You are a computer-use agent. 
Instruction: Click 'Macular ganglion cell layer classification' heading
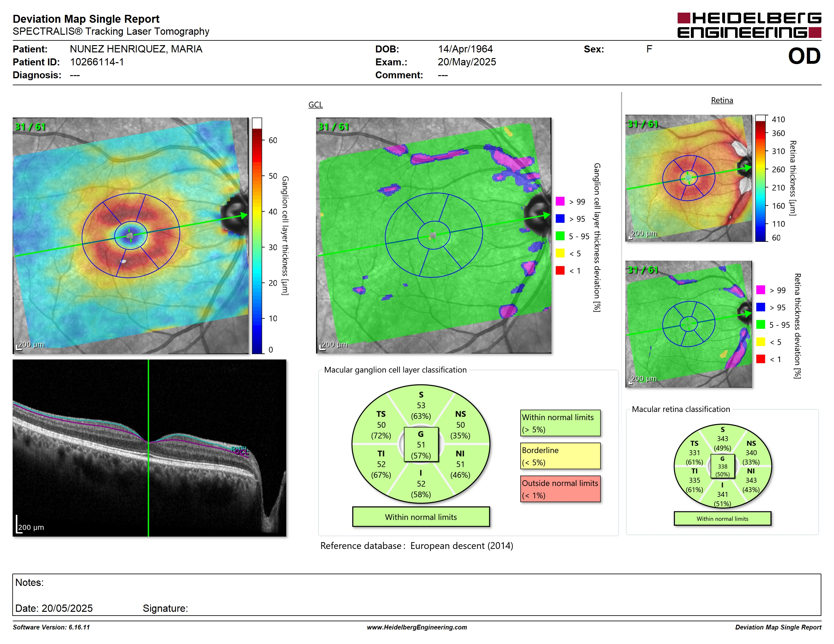pyautogui.click(x=395, y=370)
